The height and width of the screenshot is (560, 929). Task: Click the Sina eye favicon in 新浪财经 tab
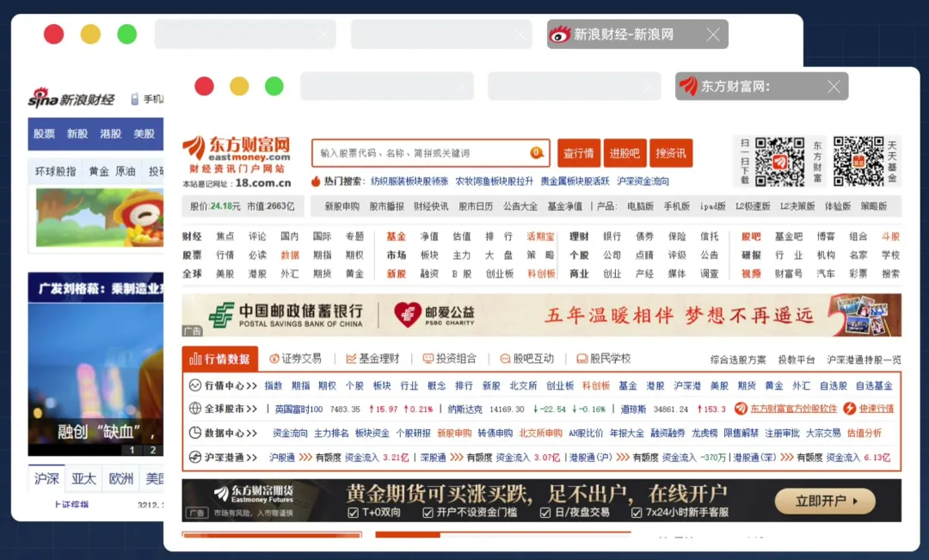(x=559, y=34)
